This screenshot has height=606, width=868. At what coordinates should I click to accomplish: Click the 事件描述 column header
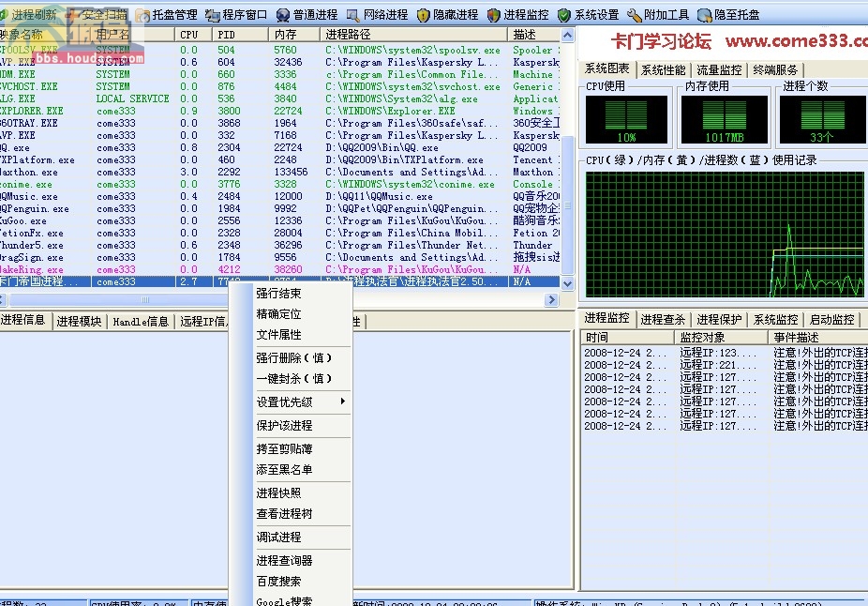pyautogui.click(x=818, y=337)
